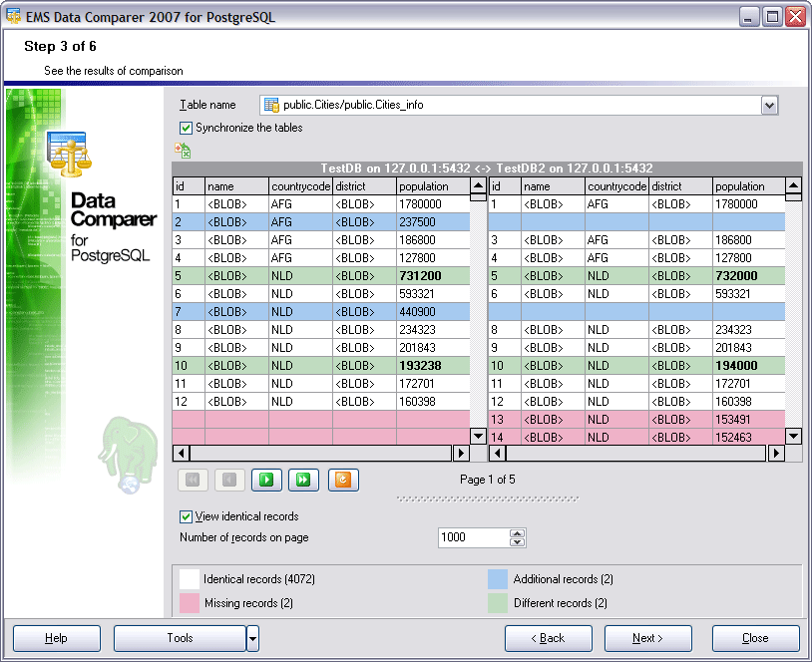Jump to the last page of results

coord(303,480)
